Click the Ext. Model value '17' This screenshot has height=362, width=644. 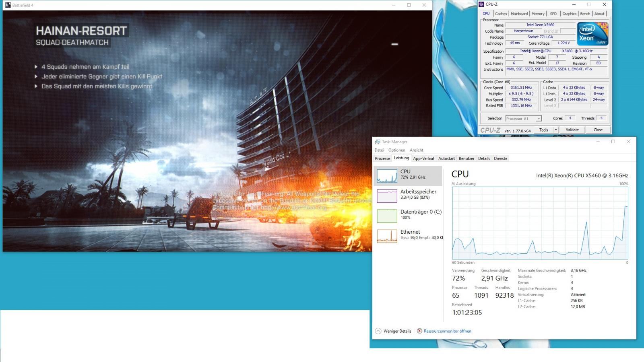pos(557,63)
